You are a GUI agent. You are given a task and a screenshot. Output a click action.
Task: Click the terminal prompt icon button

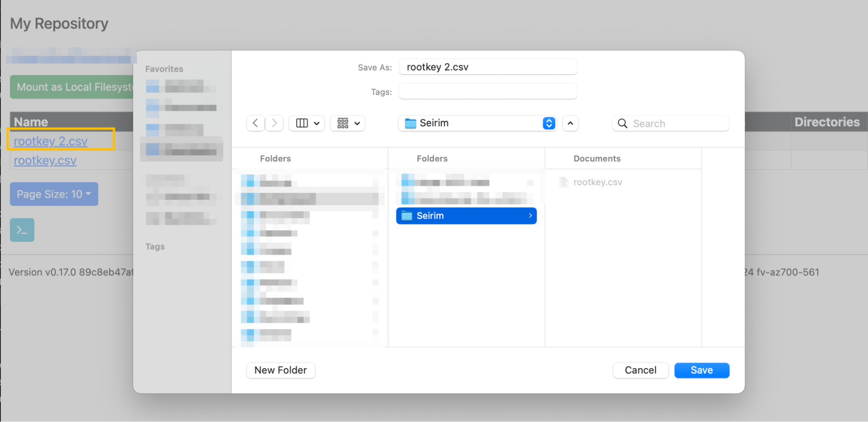(x=22, y=230)
